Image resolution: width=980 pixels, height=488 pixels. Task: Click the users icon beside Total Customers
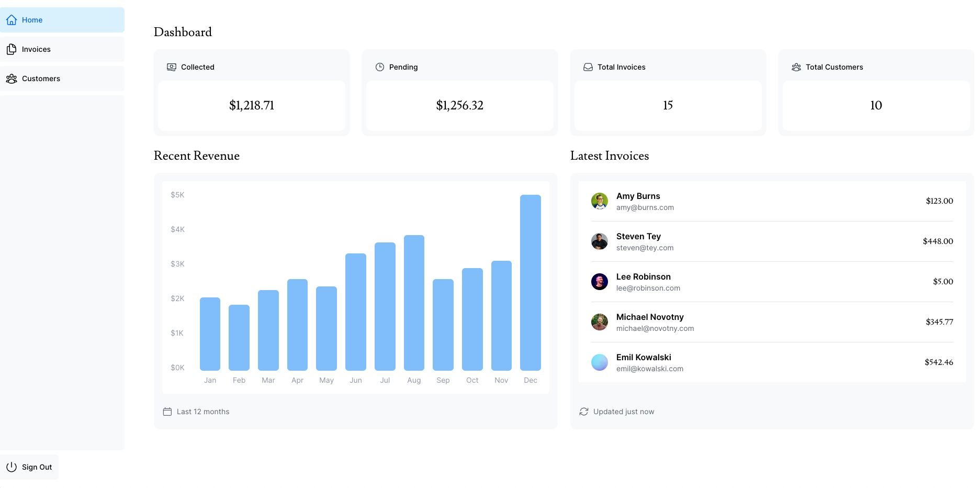pyautogui.click(x=796, y=67)
